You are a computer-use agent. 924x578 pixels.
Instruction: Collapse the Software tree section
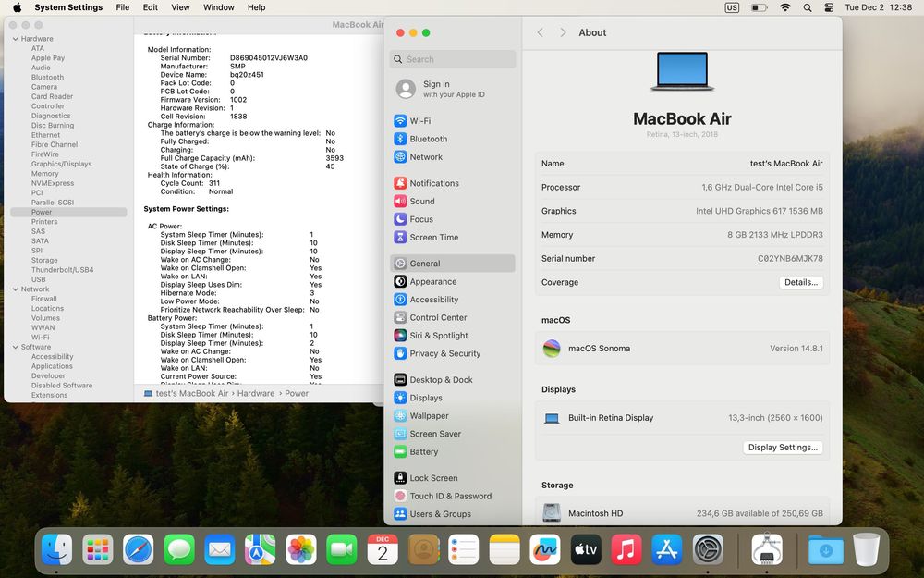coord(16,348)
